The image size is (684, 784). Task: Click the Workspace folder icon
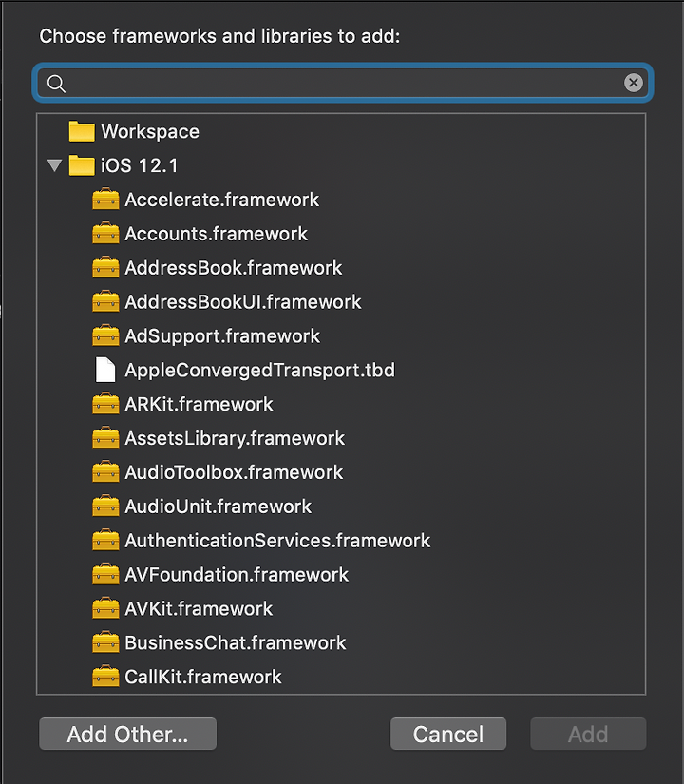point(82,131)
